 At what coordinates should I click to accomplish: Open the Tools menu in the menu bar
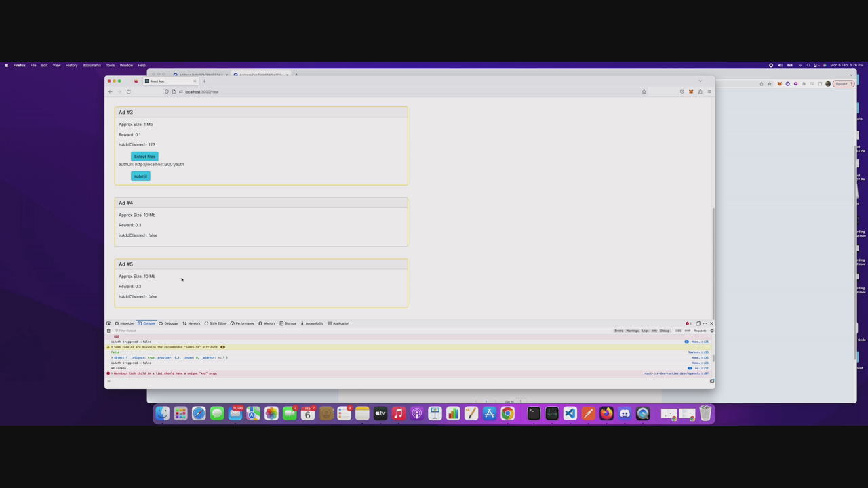[111, 65]
